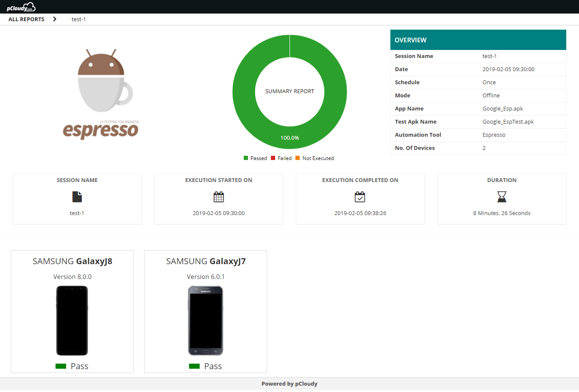
Task: Click the session name document icon
Action: pyautogui.click(x=77, y=197)
